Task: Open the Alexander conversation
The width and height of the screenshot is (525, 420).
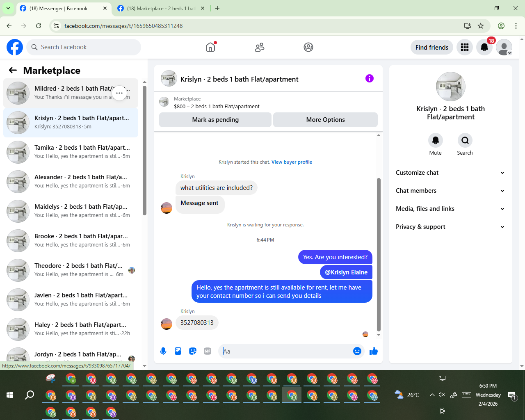Action: (x=71, y=182)
